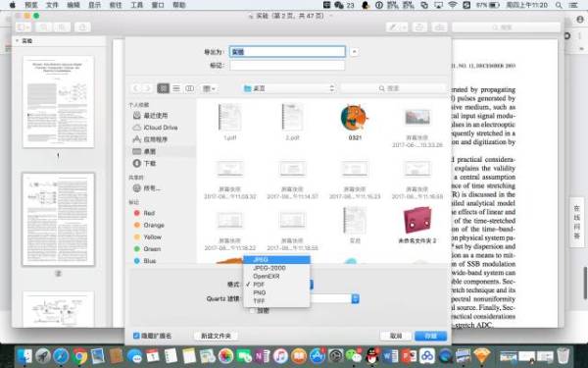Open the Preview sidebar view menu button
This screenshot has width=588, height=368.
(x=24, y=27)
